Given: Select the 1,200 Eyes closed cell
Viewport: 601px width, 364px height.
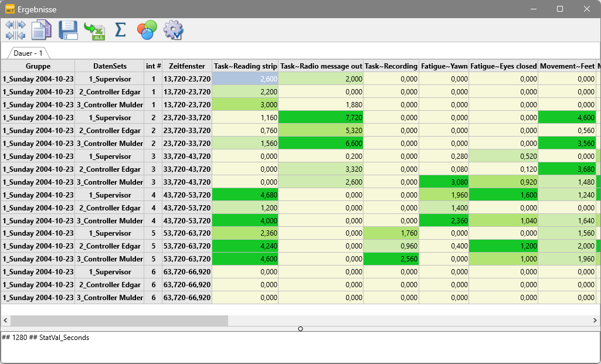Looking at the screenshot, I should 504,246.
